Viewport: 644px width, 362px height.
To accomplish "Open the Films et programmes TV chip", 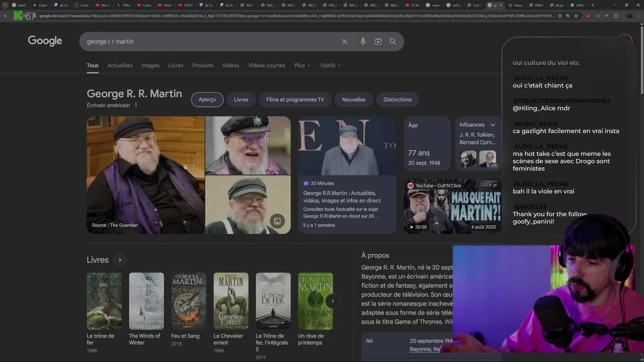I will (295, 100).
